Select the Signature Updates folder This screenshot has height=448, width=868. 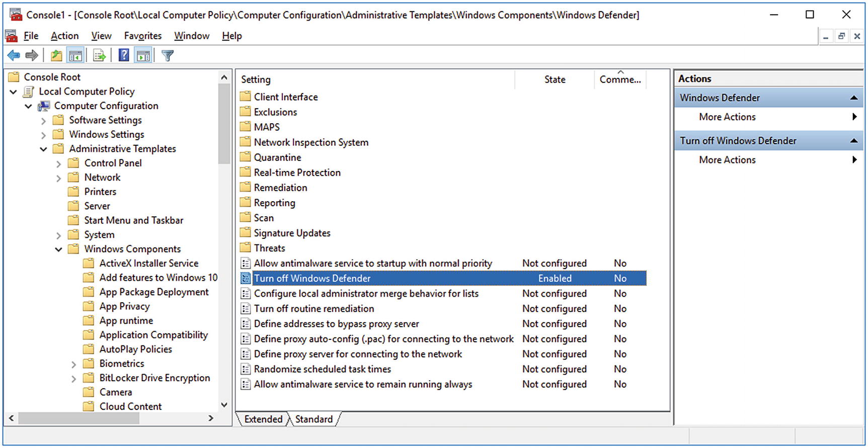292,233
